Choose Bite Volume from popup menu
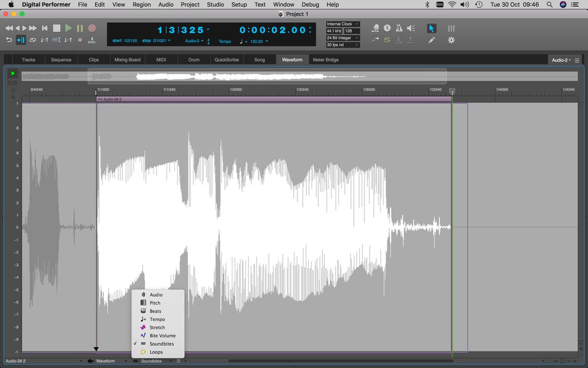588x368 pixels. coord(162,336)
